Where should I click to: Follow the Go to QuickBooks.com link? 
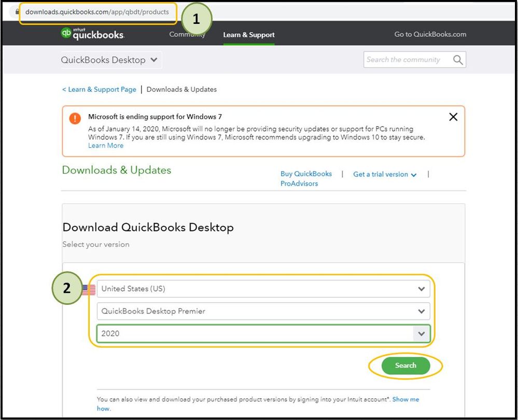430,34
